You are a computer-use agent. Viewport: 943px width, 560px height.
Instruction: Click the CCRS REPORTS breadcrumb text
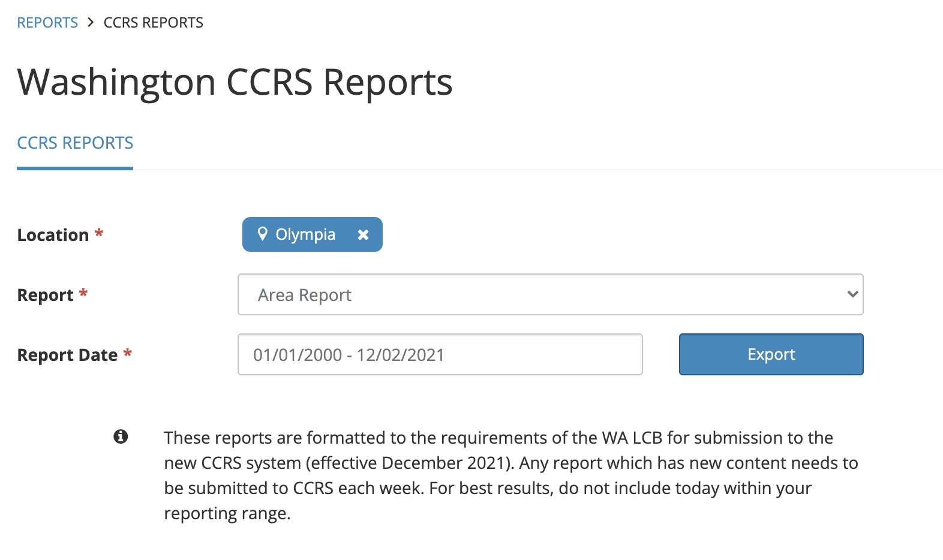153,23
